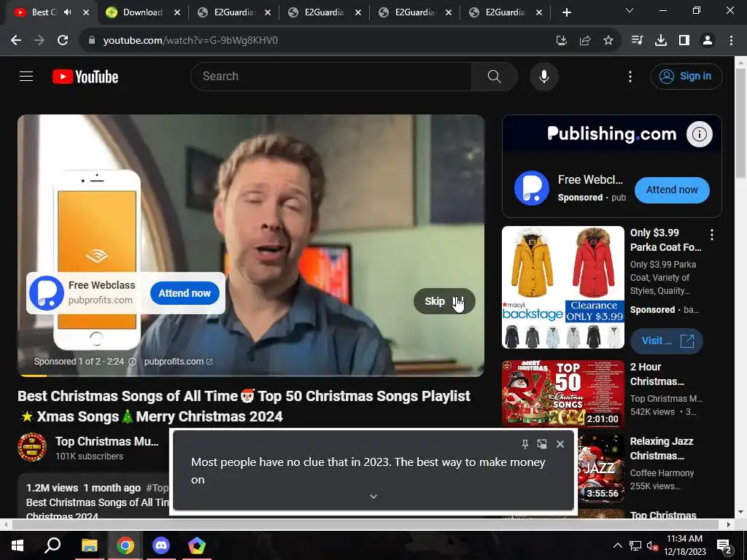Open the Top Christmas Music channel avatar
Image resolution: width=747 pixels, height=560 pixels.
point(32,447)
